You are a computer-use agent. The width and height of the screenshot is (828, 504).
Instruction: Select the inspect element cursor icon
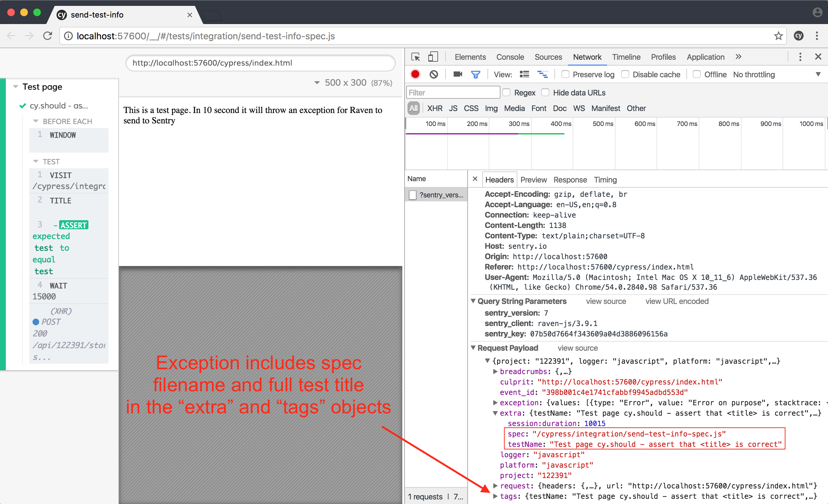(x=416, y=57)
